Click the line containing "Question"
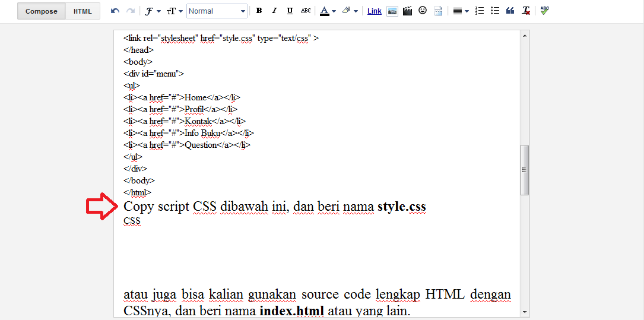 pyautogui.click(x=187, y=145)
